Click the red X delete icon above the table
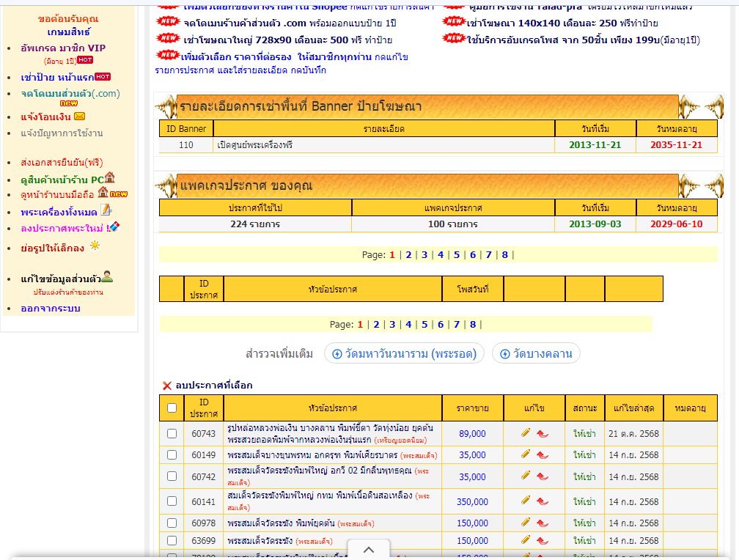 (x=166, y=386)
